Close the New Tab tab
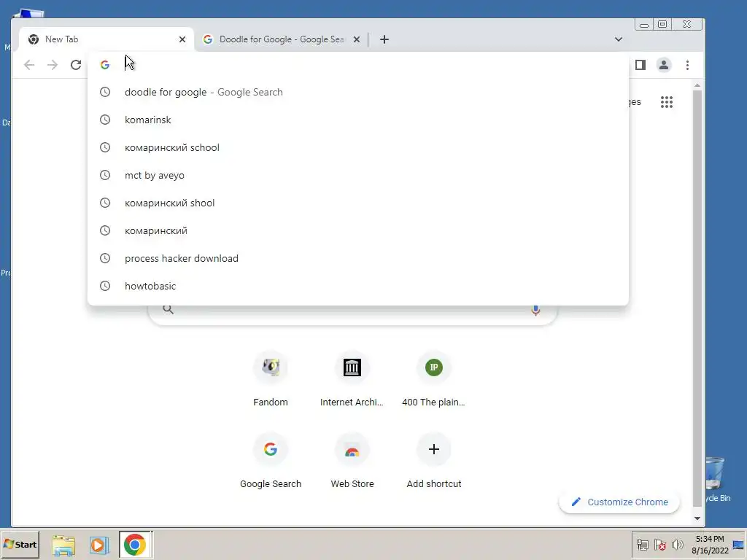 click(182, 39)
